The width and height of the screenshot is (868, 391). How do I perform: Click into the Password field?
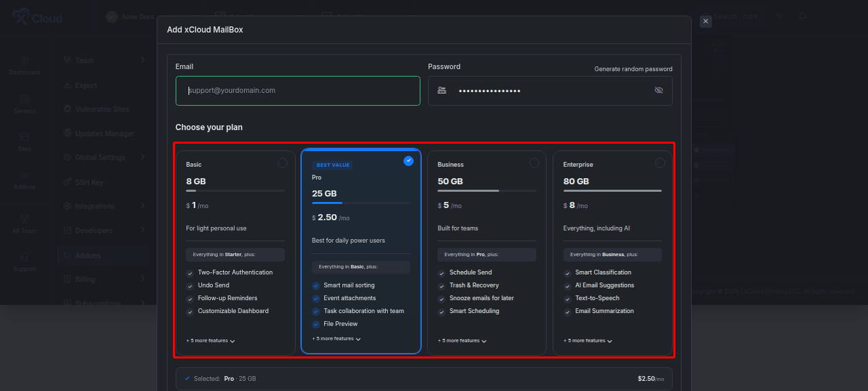point(550,91)
